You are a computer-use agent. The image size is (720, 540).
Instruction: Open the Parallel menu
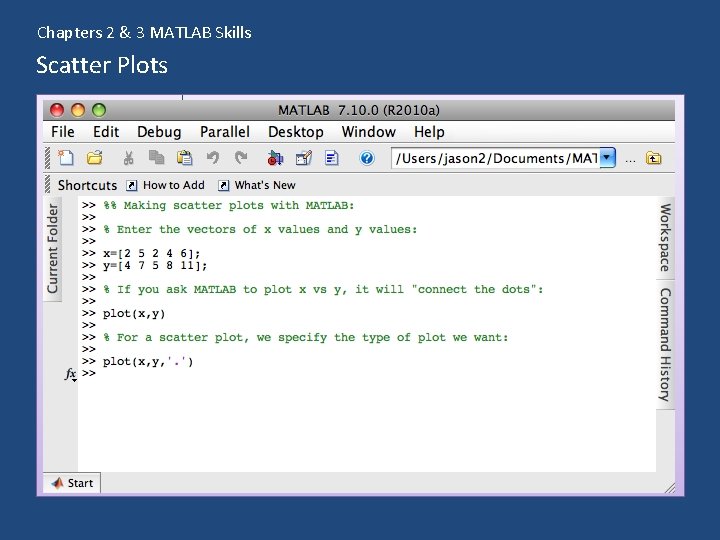225,132
